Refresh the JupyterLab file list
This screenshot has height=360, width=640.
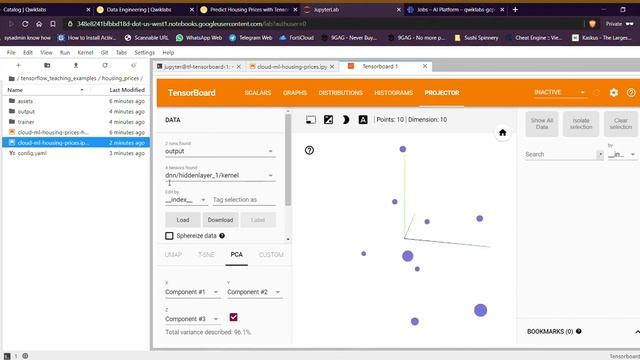pyautogui.click(x=105, y=65)
